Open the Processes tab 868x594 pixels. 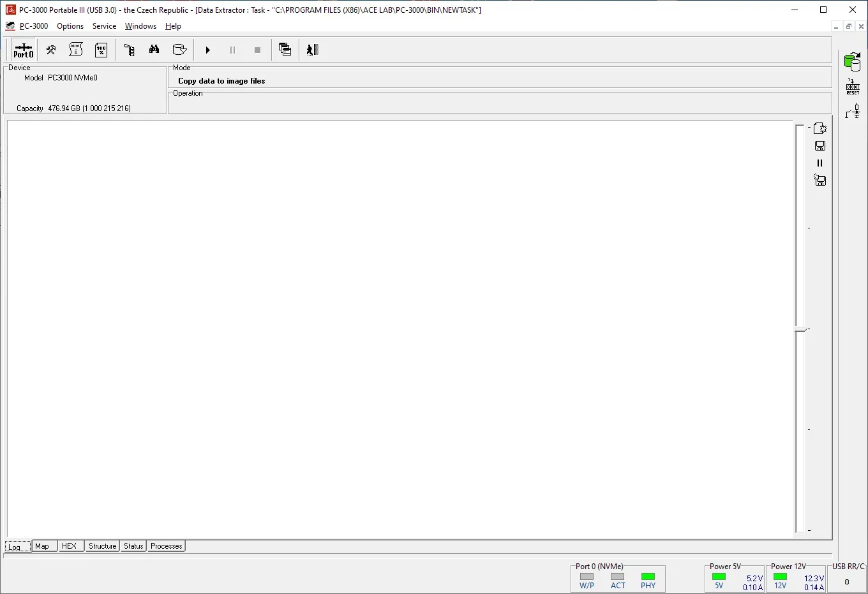[167, 546]
